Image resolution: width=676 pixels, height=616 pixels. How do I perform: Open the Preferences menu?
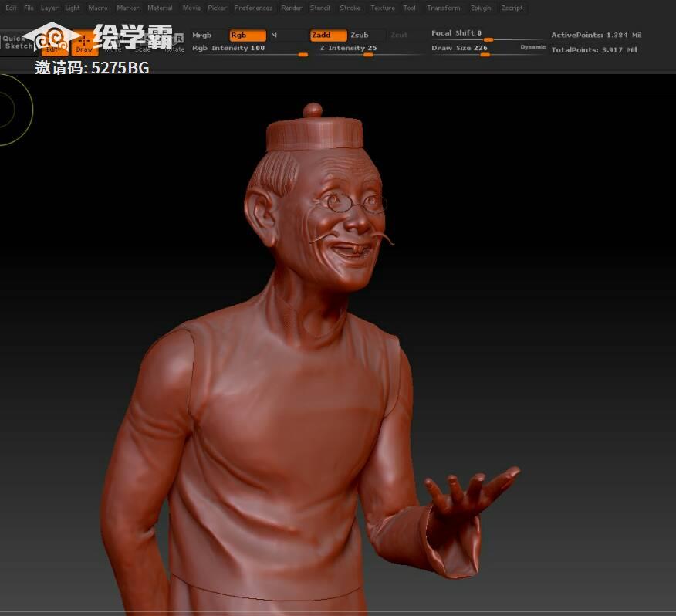tap(253, 8)
